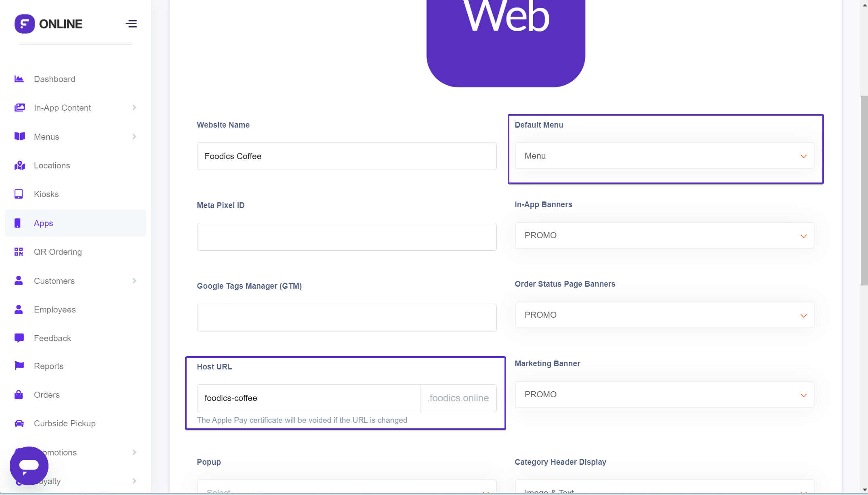
Task: Click the Host URL label
Action: [214, 367]
